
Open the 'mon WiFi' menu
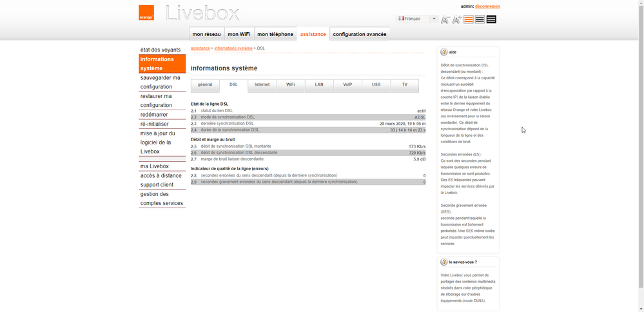(x=239, y=34)
